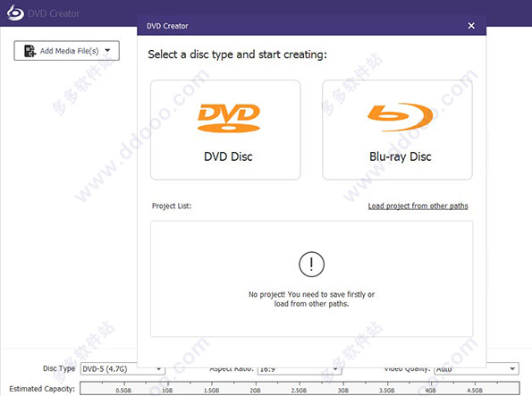This screenshot has height=396, width=532.
Task: Click the orange DVD logo icon
Action: pyautogui.click(x=229, y=118)
